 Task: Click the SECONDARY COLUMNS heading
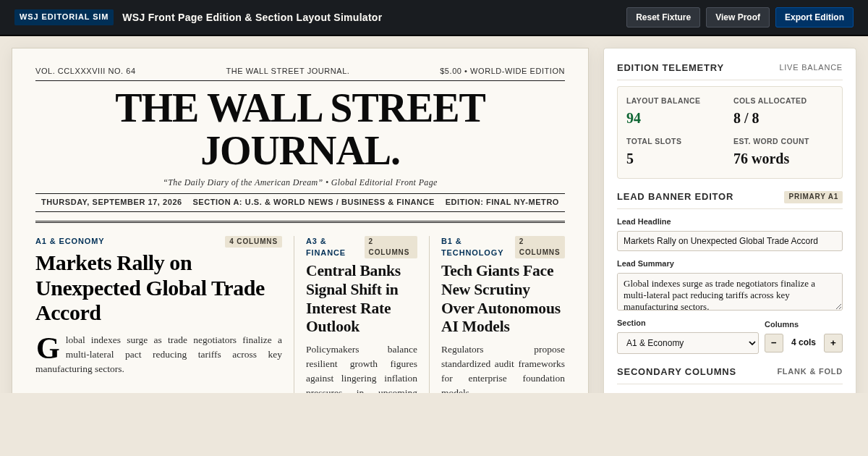point(676,371)
